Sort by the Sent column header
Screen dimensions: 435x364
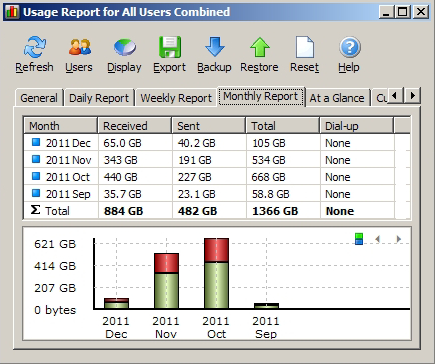pyautogui.click(x=209, y=126)
